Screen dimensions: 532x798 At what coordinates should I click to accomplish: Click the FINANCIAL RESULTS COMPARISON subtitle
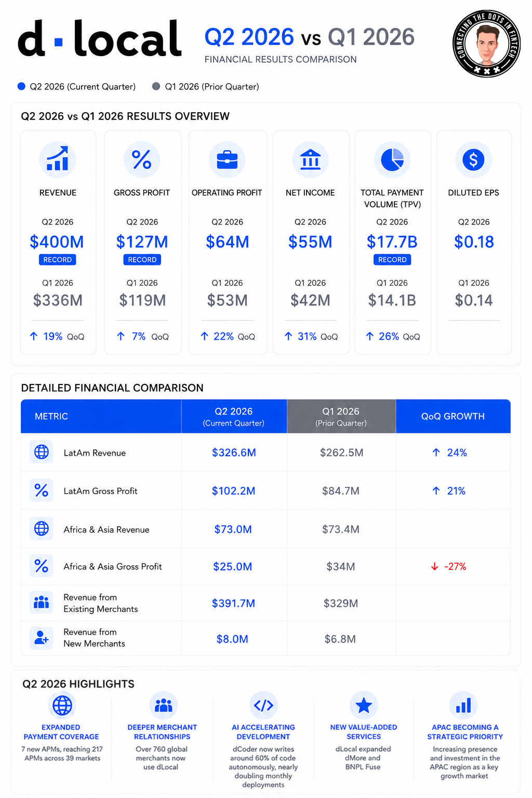click(281, 59)
